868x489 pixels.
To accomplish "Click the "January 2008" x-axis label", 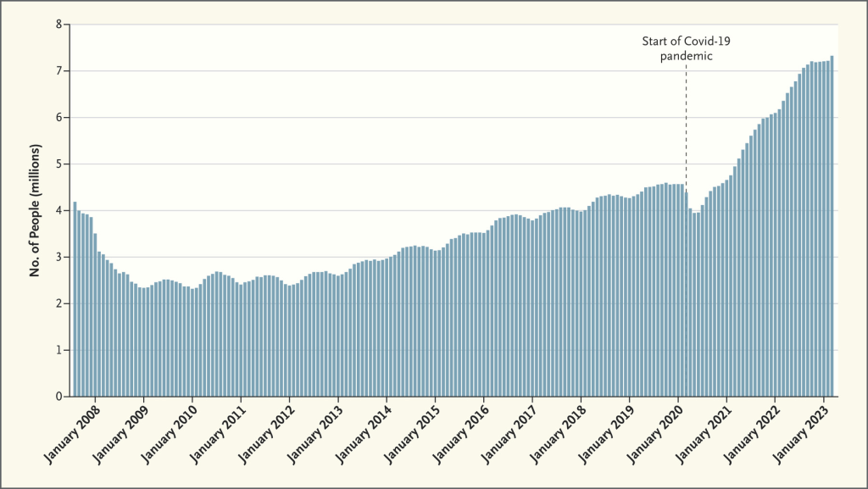I will pos(73,428).
